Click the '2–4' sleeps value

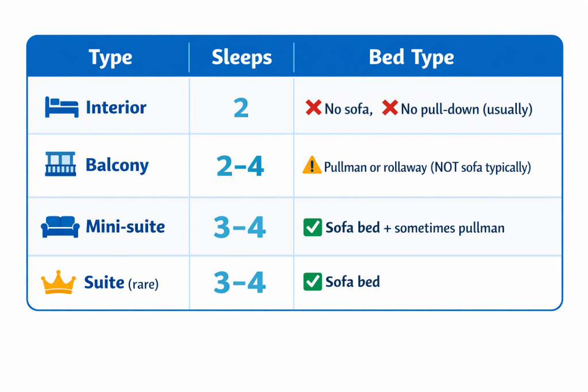pos(240,166)
